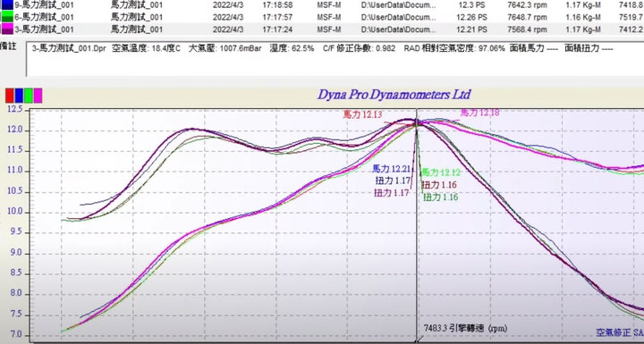Click the value 7418.8 in the first row
This screenshot has width=644, height=344.
[x=631, y=5]
